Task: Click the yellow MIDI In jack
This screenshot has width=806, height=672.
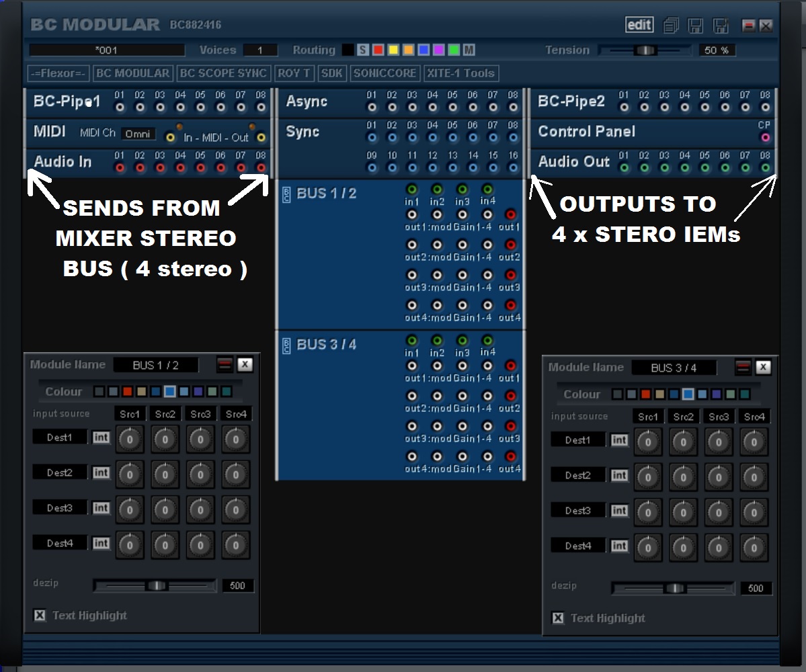Action: (171, 137)
